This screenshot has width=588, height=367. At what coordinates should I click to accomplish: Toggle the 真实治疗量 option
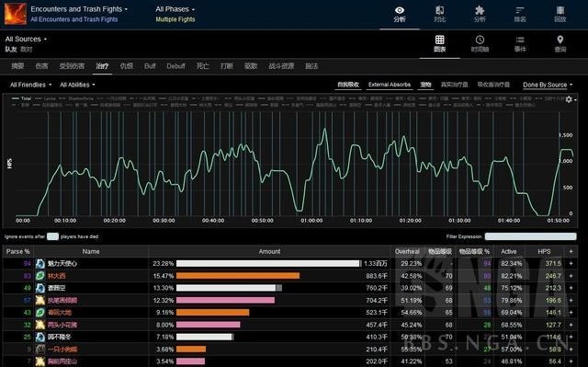[x=454, y=85]
